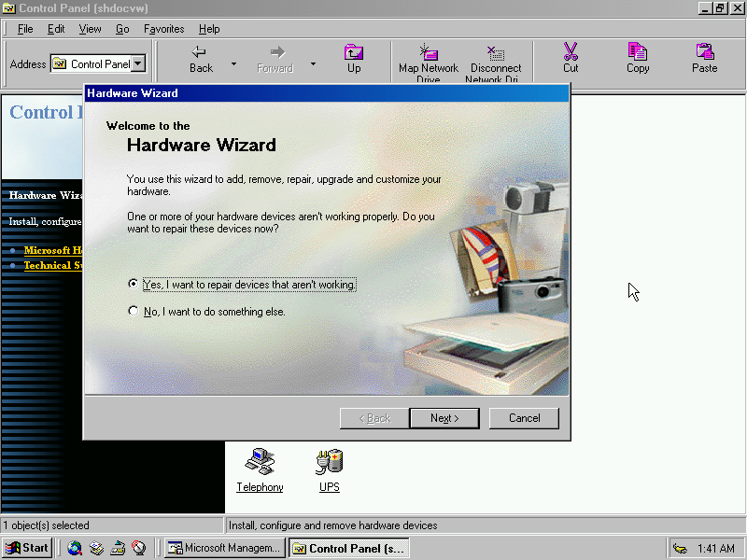Click the Disconnect Network Drive icon
Image resolution: width=747 pixels, height=560 pixels.
pos(496,52)
